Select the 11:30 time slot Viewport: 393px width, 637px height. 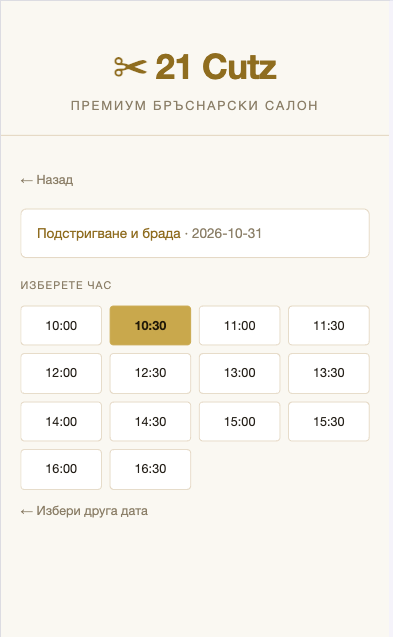[x=329, y=325]
